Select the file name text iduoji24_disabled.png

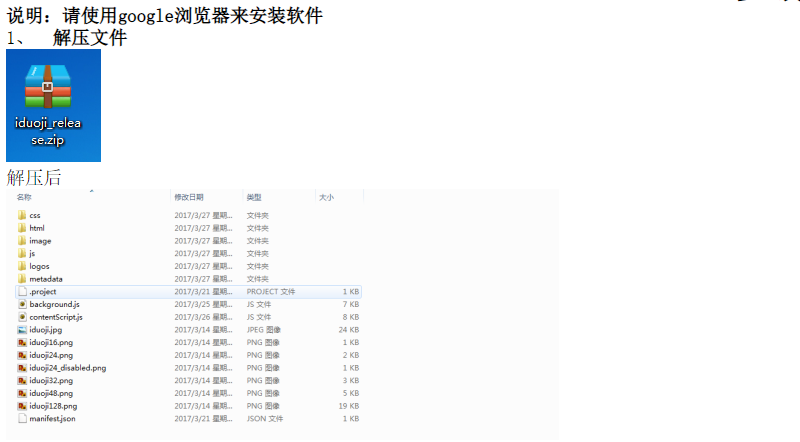(68, 368)
